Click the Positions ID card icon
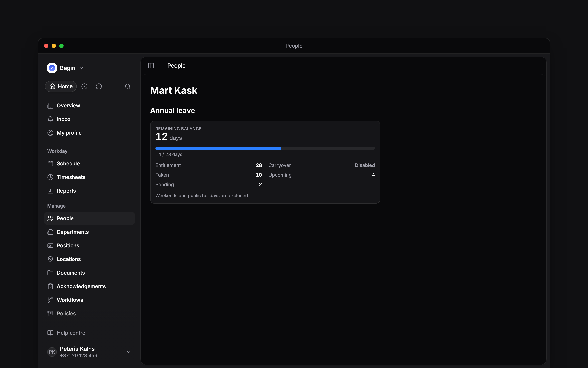The width and height of the screenshot is (588, 368). tap(50, 246)
